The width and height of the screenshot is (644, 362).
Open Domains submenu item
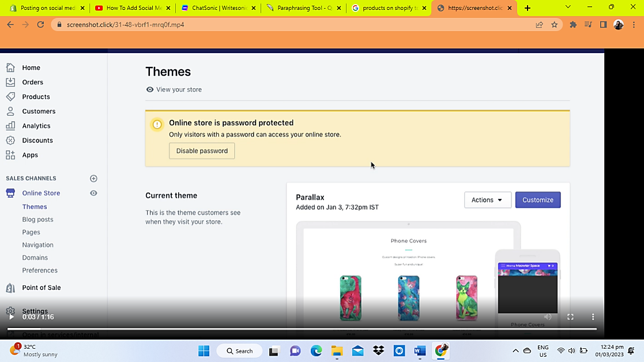[x=35, y=258]
